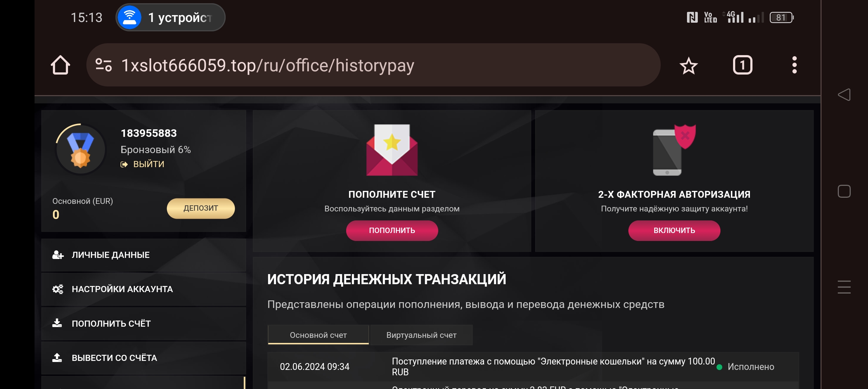The width and height of the screenshot is (868, 389).
Task: Open ПОПОЛНИТЬ СЧЁТ sidebar item
Action: pos(144,323)
